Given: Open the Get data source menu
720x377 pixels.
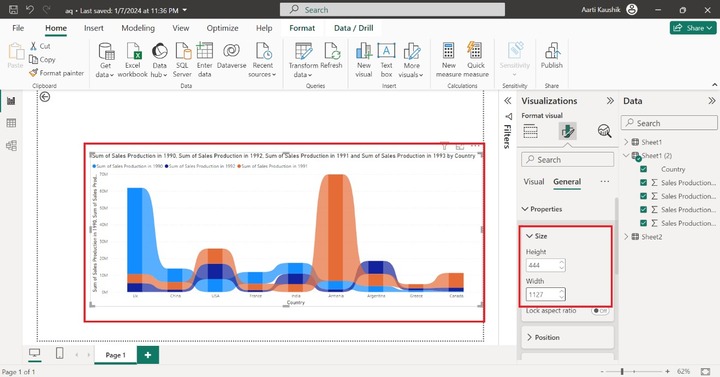Looking at the screenshot, I should point(105,60).
